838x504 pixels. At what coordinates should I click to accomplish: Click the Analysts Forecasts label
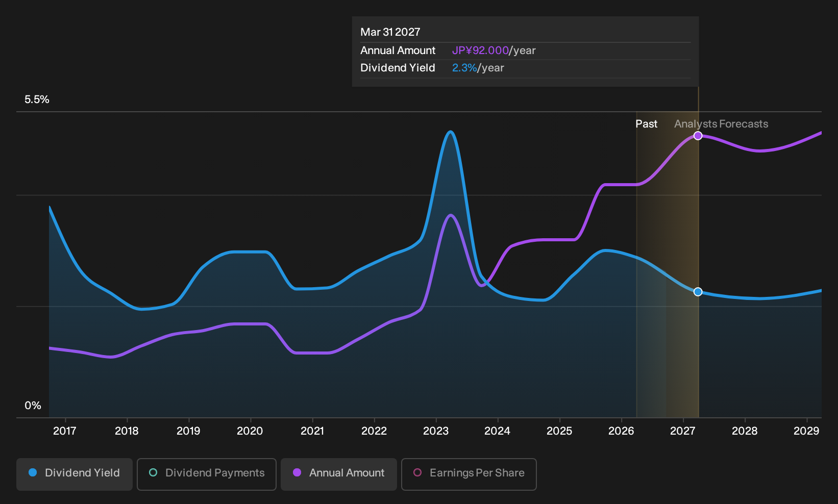pos(721,124)
